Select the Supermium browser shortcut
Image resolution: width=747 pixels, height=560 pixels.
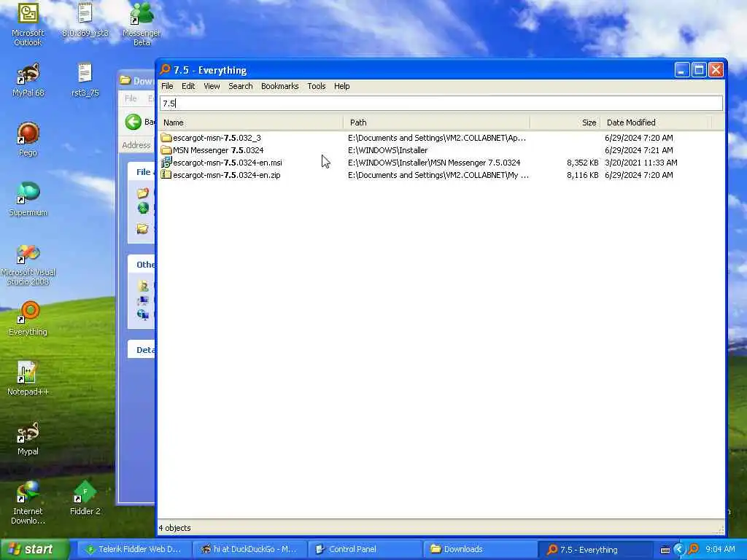28,199
